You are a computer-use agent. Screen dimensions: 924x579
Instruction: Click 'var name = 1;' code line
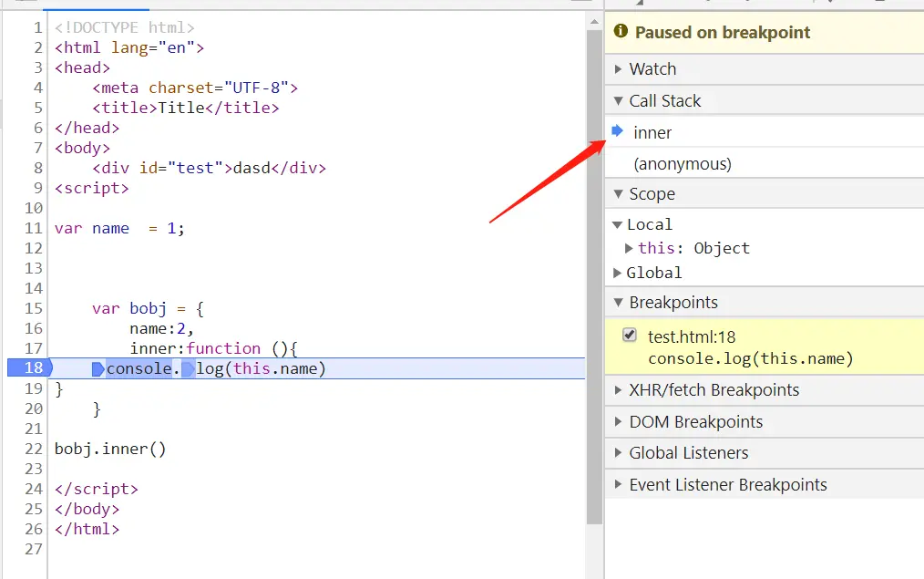coord(119,228)
